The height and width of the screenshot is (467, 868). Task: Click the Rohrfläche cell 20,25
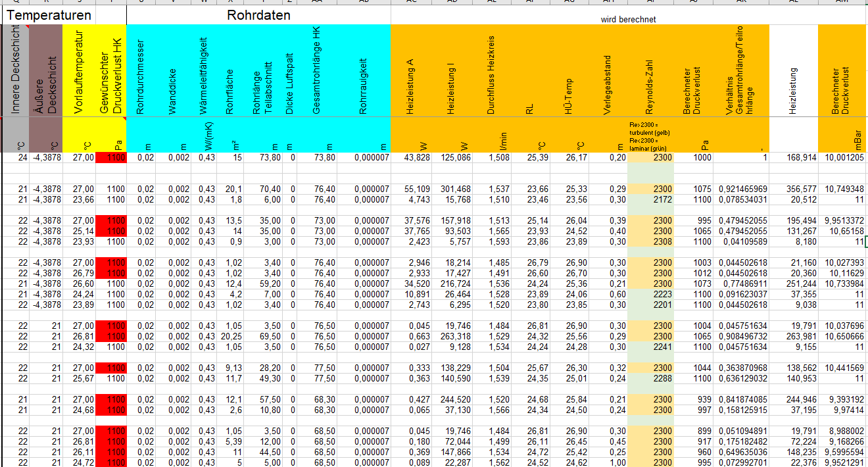230,336
